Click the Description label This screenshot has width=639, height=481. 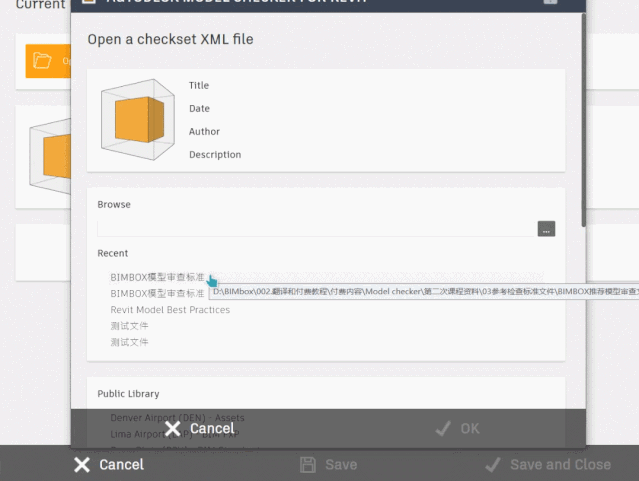(x=215, y=154)
